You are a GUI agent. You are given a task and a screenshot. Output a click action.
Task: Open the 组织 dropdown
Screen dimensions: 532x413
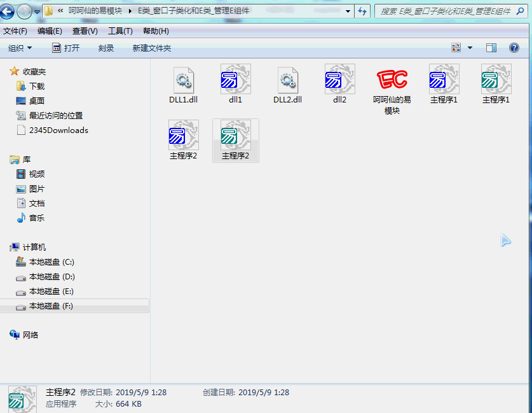[x=20, y=48]
